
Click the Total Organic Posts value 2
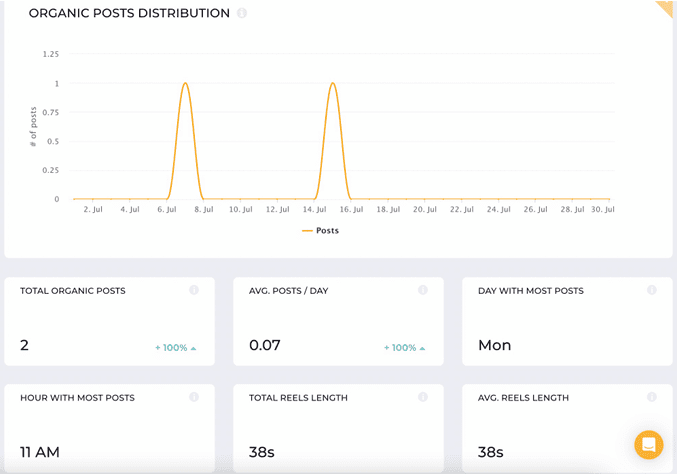click(24, 345)
